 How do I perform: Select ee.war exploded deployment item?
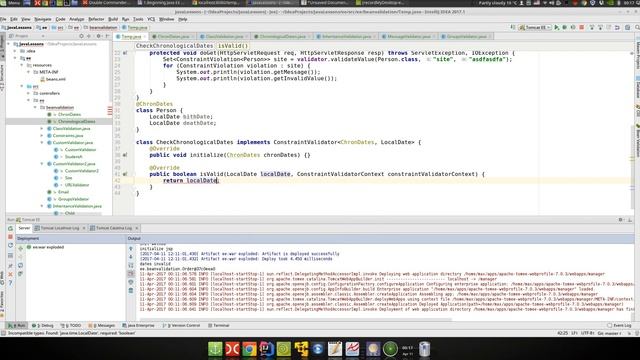pyautogui.click(x=45, y=247)
